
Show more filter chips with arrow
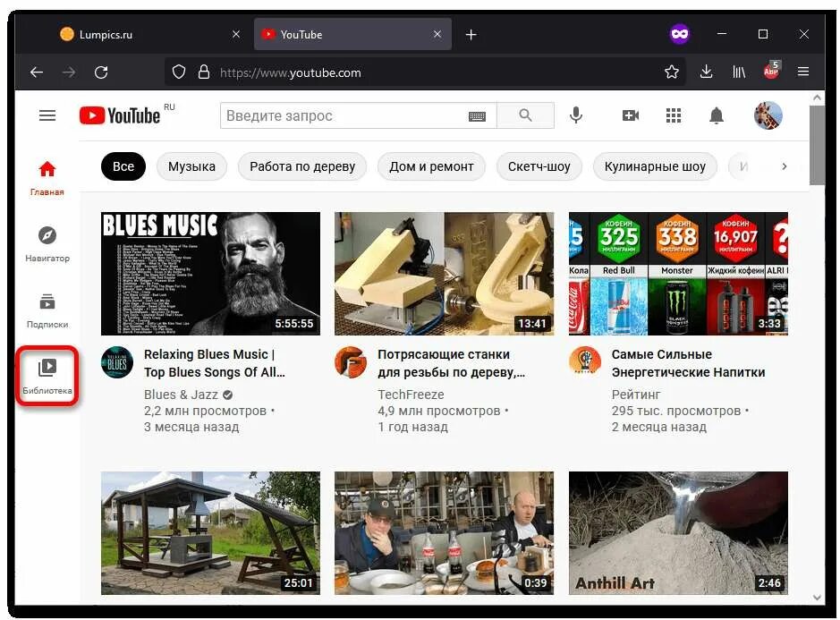coord(785,166)
